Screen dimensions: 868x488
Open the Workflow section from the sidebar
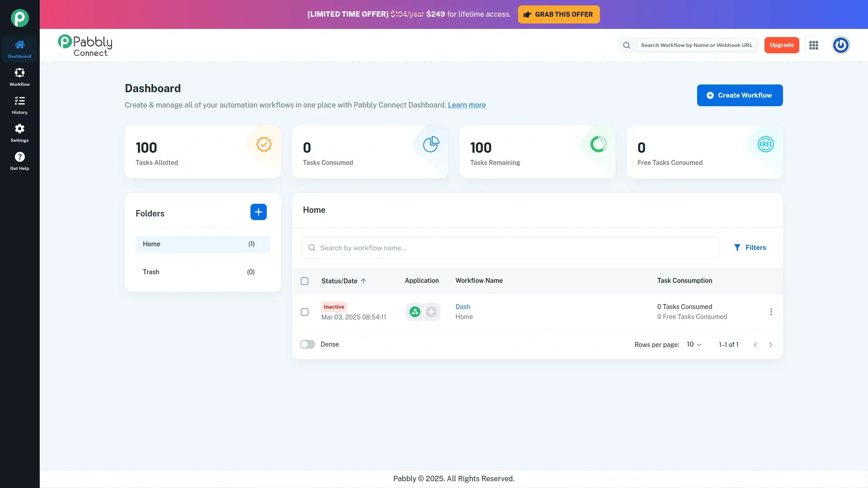(x=19, y=76)
